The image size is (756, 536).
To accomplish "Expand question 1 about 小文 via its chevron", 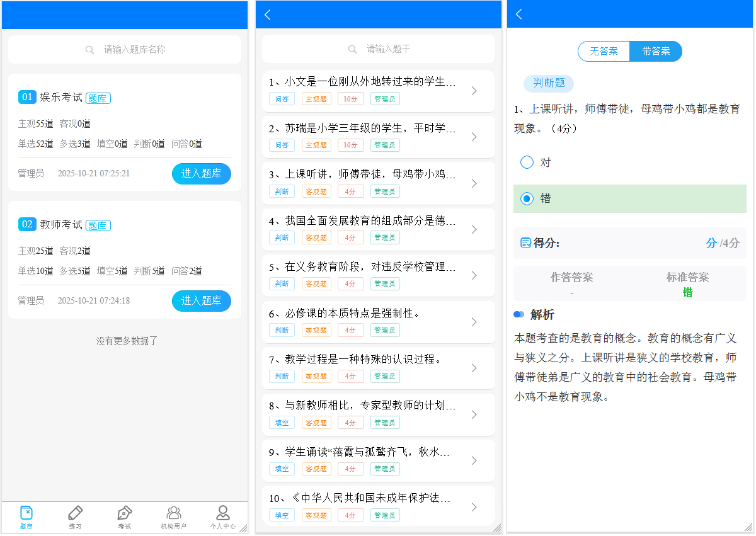I will point(474,89).
